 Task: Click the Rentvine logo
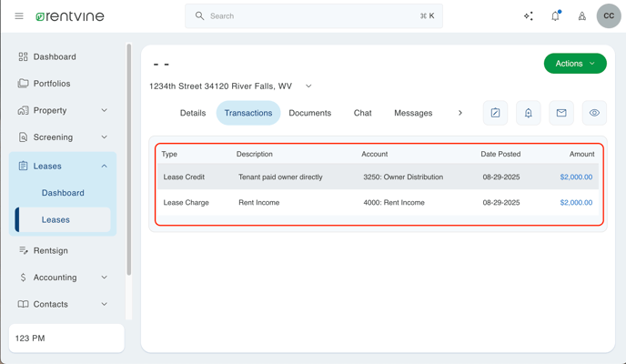tap(70, 16)
